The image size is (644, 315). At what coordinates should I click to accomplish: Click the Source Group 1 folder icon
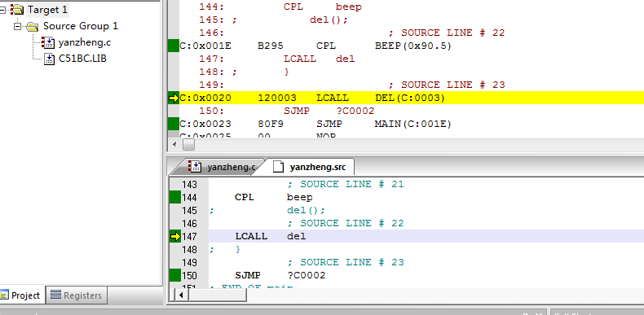tap(33, 26)
